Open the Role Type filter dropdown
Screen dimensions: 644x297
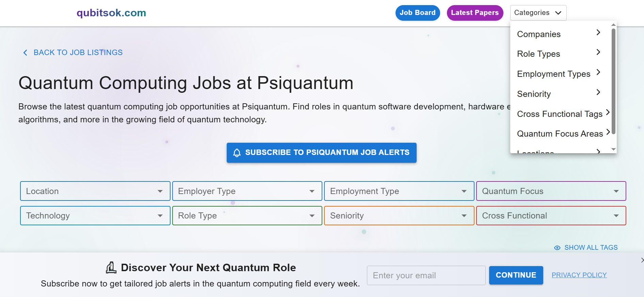pyautogui.click(x=247, y=215)
